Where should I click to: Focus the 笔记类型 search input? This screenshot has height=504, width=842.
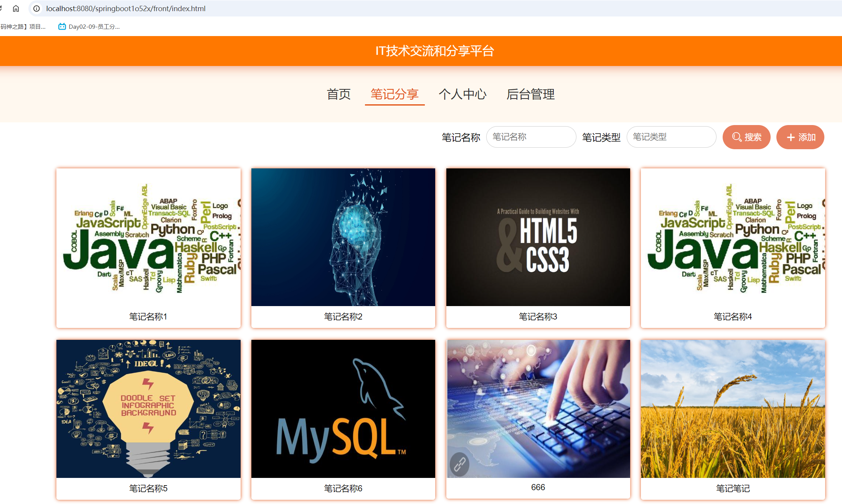coord(671,137)
